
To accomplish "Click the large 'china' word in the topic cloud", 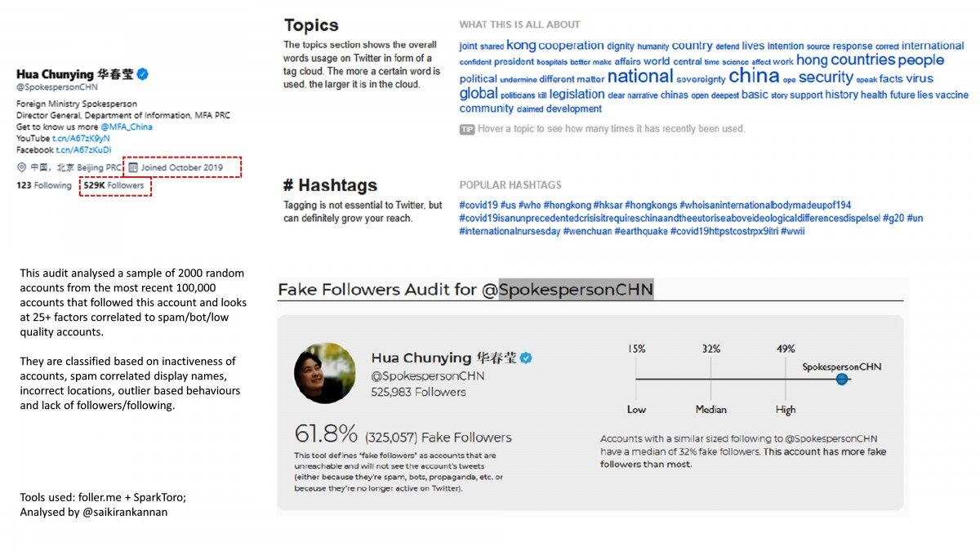I will point(754,77).
